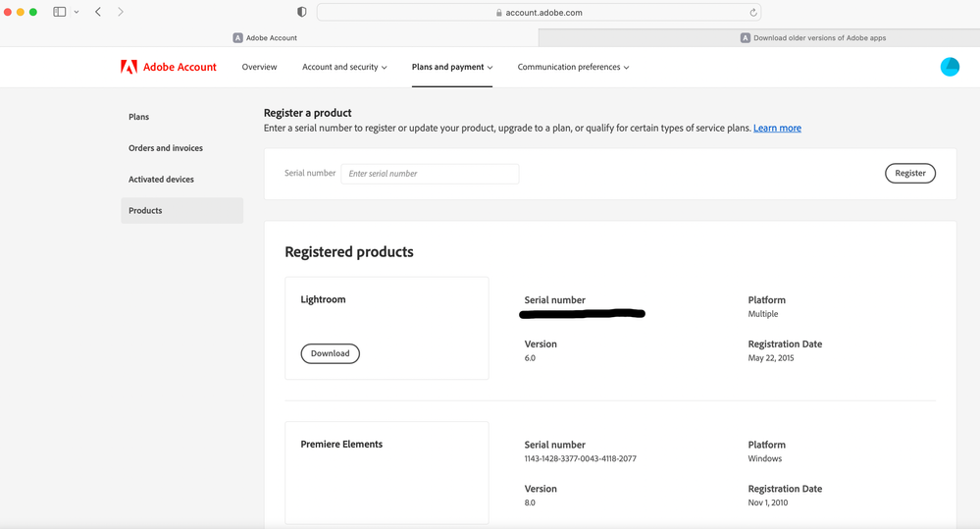
Task: Click the Lightroom product name
Action: pyautogui.click(x=323, y=299)
